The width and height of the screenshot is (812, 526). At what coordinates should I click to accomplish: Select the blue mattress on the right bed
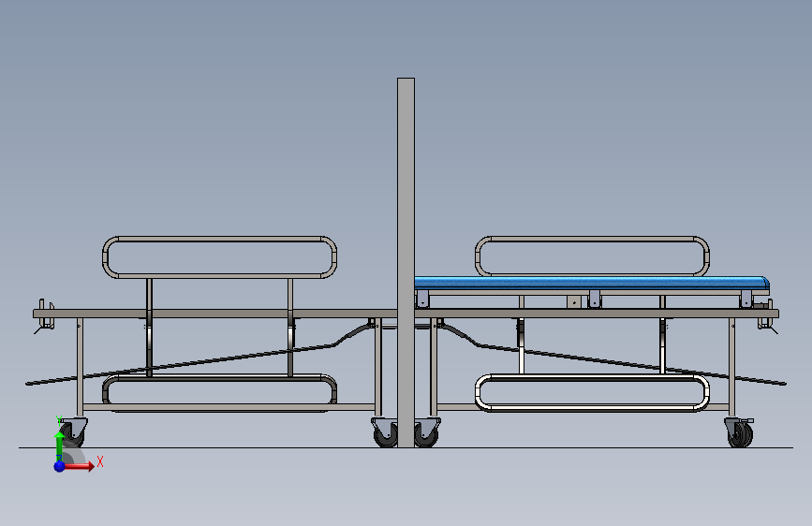pos(591,283)
